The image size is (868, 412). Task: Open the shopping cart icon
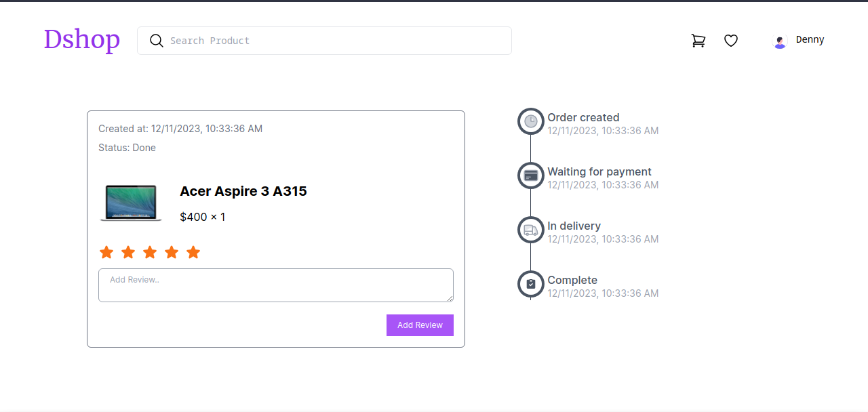(698, 41)
